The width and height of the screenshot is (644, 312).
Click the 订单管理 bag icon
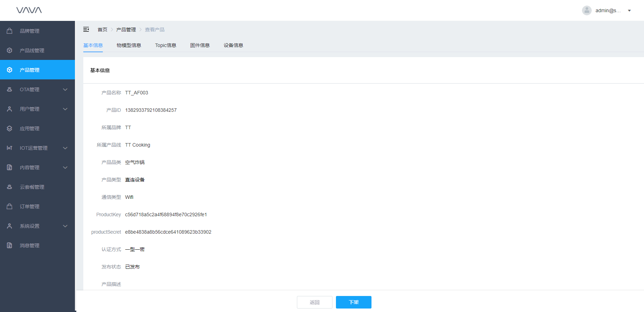pyautogui.click(x=9, y=206)
